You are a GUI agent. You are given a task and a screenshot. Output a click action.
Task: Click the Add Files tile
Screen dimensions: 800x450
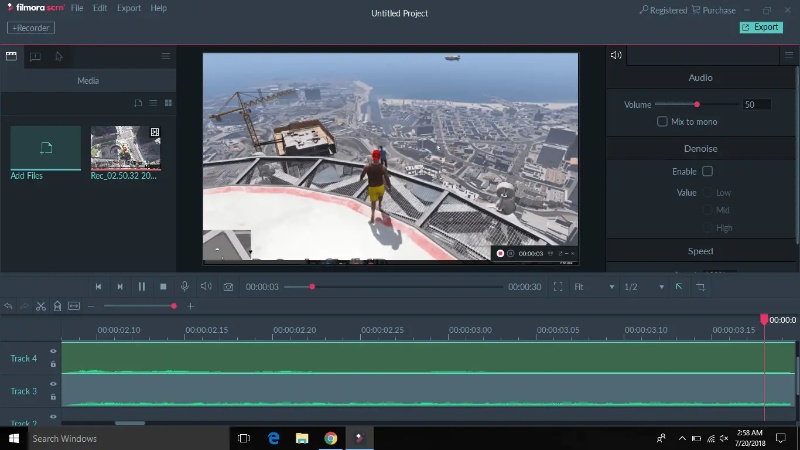pyautogui.click(x=46, y=148)
